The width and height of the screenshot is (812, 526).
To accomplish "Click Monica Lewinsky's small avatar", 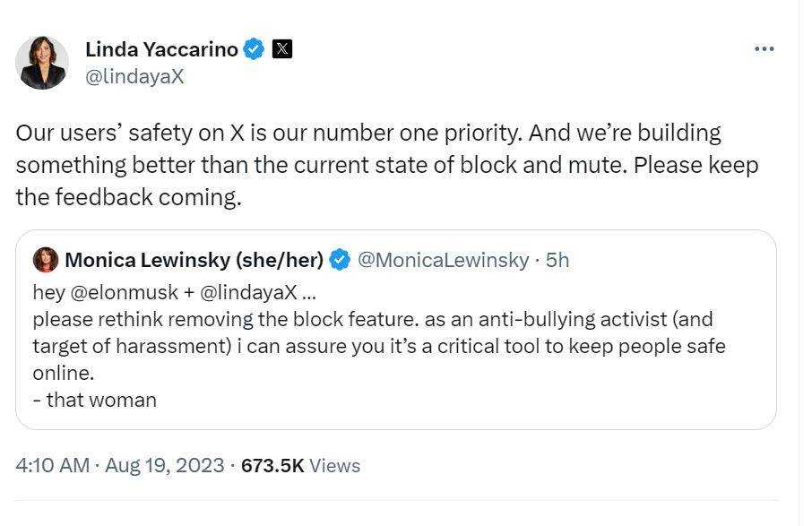I will (46, 260).
